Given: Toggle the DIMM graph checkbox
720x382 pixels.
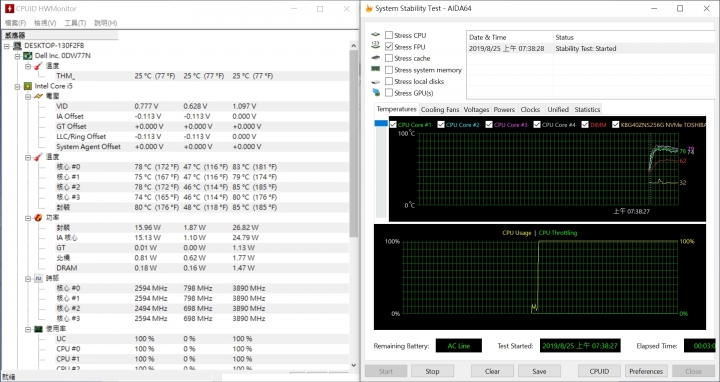Looking at the screenshot, I should (x=585, y=124).
